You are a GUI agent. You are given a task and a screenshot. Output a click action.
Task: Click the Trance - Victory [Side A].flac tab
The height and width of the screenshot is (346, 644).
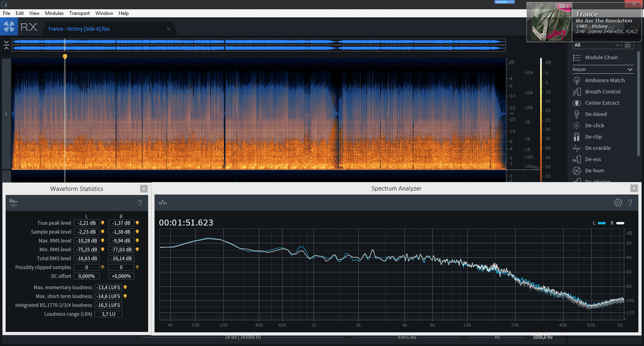click(x=79, y=29)
